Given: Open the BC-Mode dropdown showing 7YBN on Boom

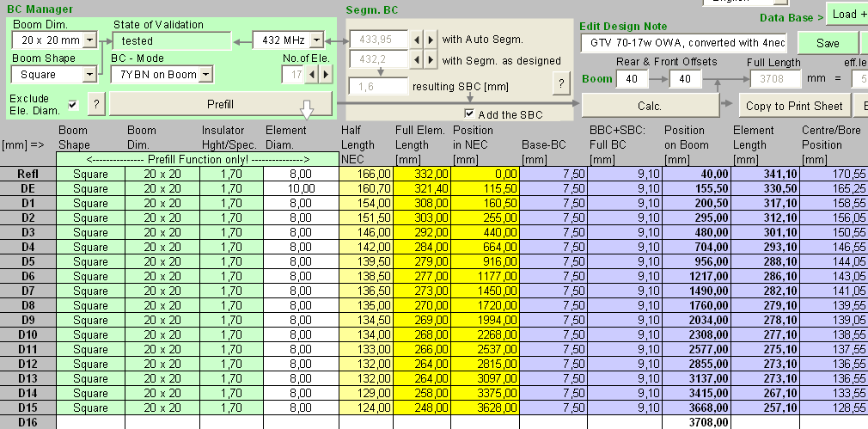Looking at the screenshot, I should [x=206, y=75].
